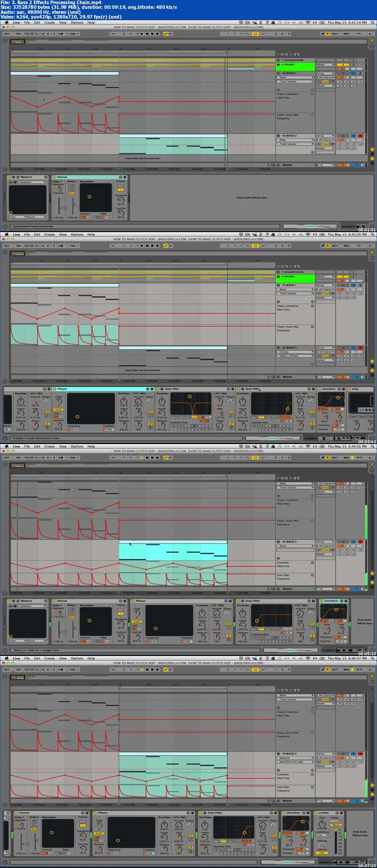Toggle the KEY map switch in the 00:05:33 frame
The image size is (377, 868).
click(x=335, y=458)
